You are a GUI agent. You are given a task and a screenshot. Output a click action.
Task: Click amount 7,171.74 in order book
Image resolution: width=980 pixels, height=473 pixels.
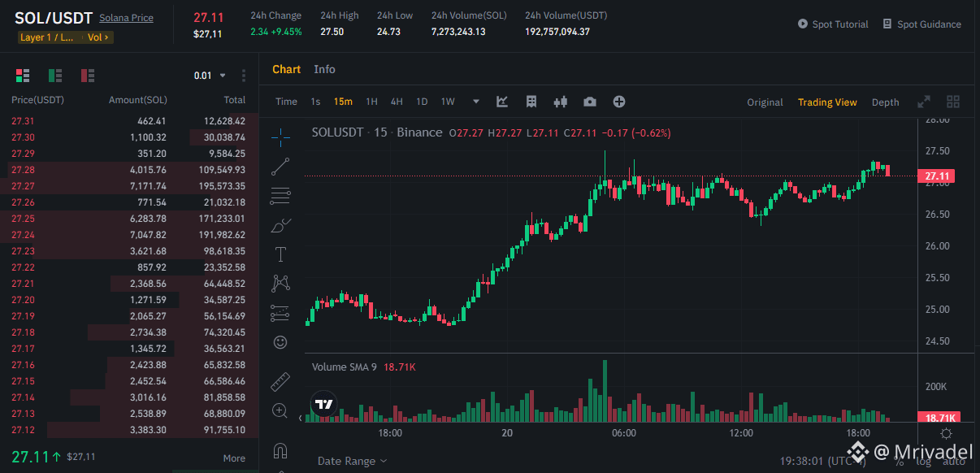point(148,186)
